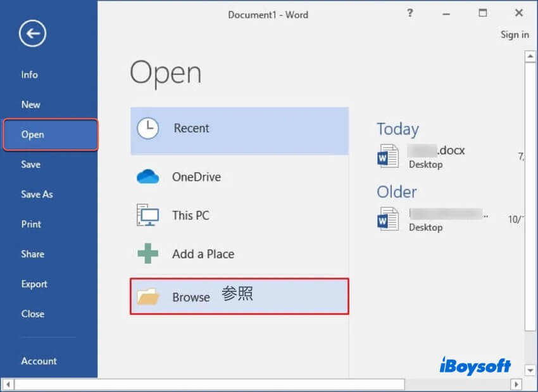The image size is (538, 392).
Task: Click the vertical scrollbar up arrow
Action: [x=530, y=56]
